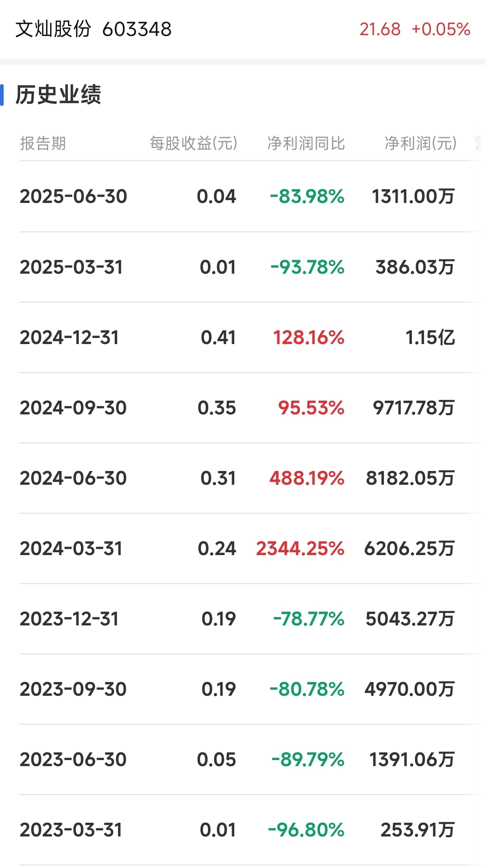The height and width of the screenshot is (868, 485).
Task: Open the 2025-03-31 report row
Action: coord(242,267)
